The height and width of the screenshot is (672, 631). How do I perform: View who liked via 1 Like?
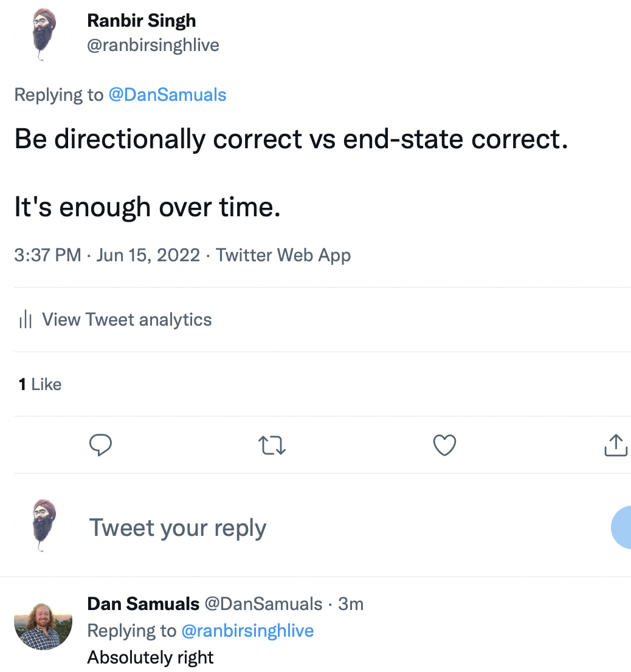coord(40,385)
